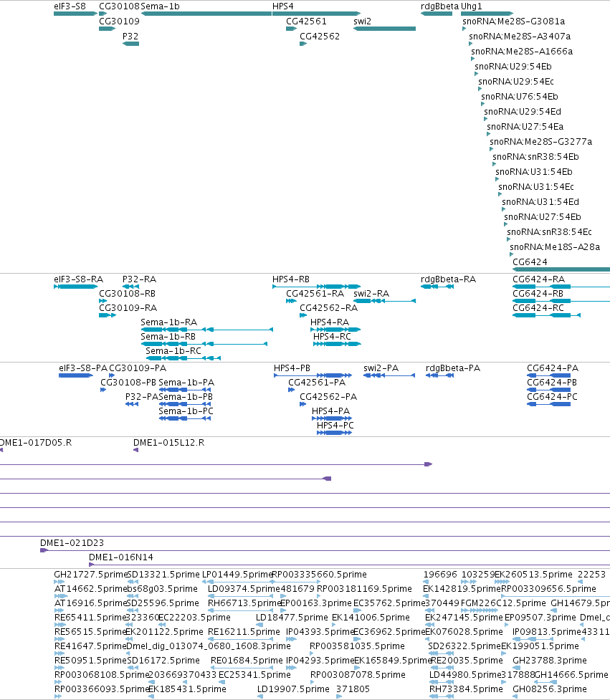Select the HPS4-RC transcript label
610x700 pixels.
333,337
